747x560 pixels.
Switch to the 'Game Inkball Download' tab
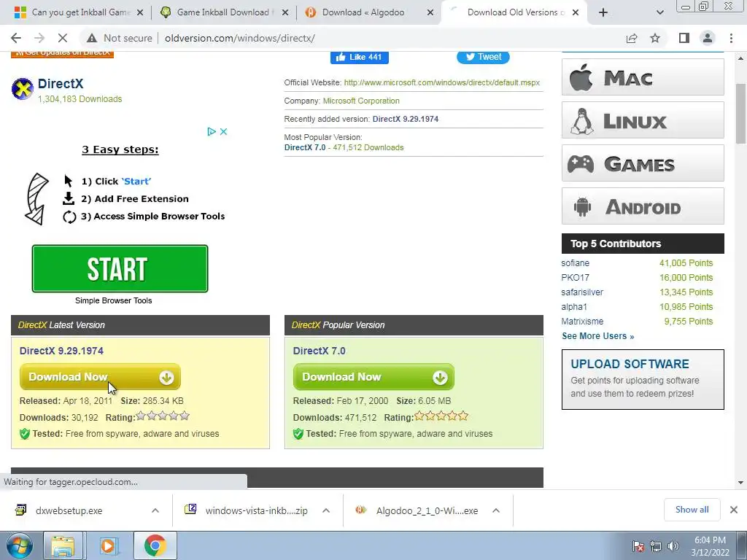click(x=224, y=12)
